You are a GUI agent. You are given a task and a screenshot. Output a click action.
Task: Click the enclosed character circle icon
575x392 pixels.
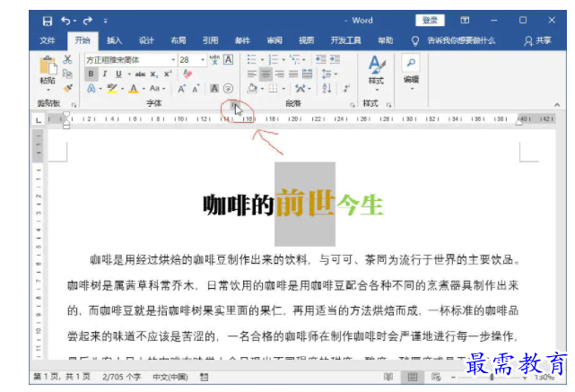(228, 89)
